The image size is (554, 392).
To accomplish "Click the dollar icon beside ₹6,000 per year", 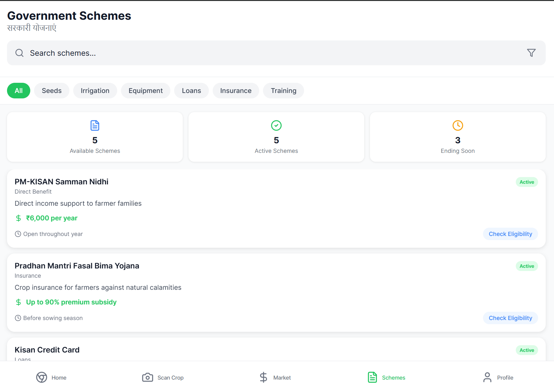I will point(18,218).
